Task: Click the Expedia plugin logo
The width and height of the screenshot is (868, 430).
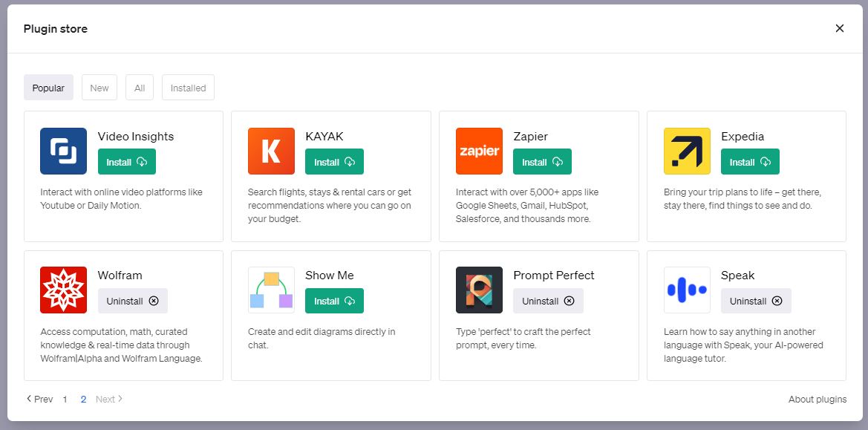Action: (x=687, y=151)
